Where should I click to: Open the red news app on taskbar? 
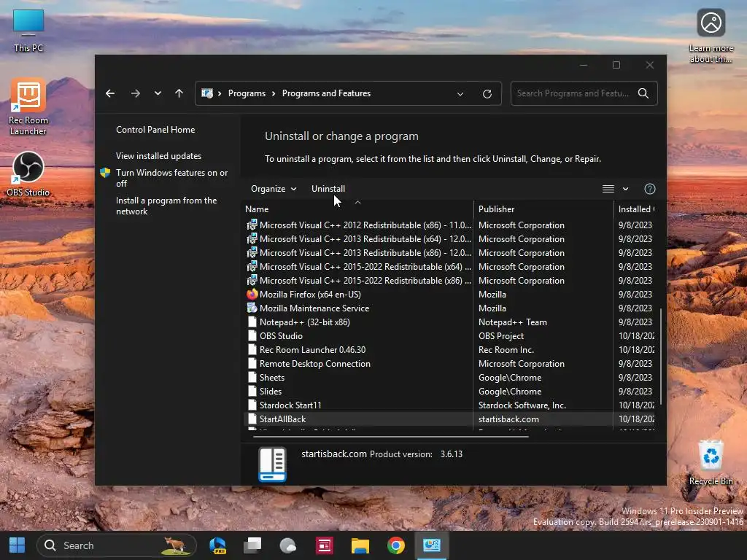point(325,545)
